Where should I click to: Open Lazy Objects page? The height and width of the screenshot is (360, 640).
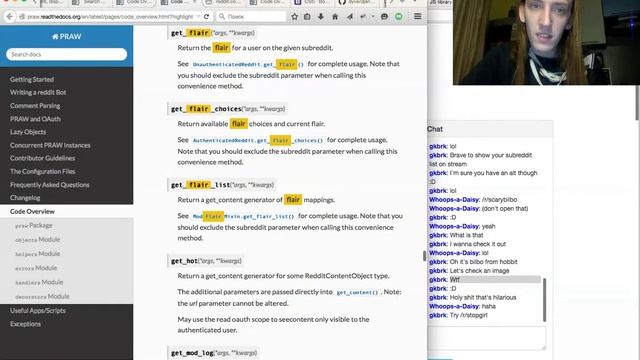click(x=28, y=132)
